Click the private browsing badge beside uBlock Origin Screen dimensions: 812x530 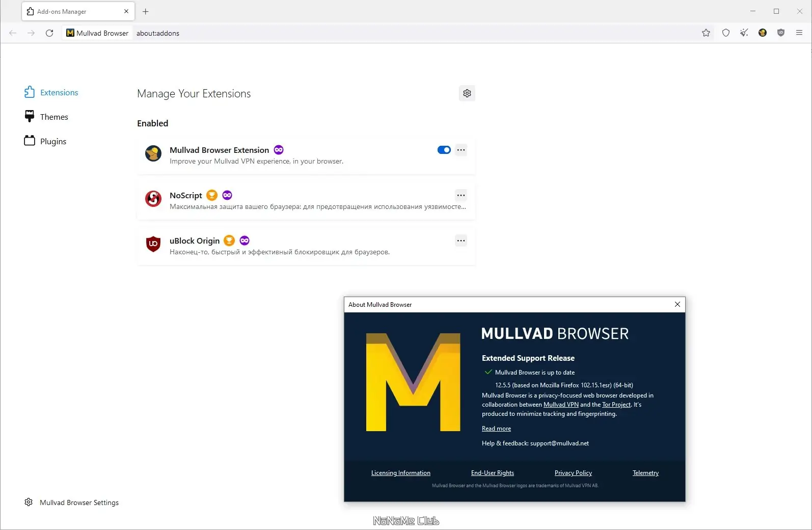[x=245, y=241]
